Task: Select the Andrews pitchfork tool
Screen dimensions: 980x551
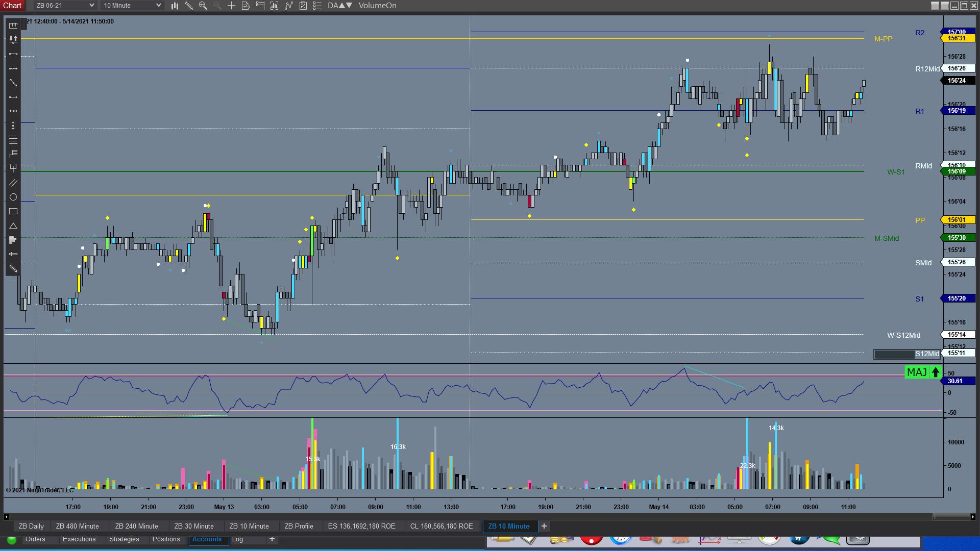Action: point(13,168)
